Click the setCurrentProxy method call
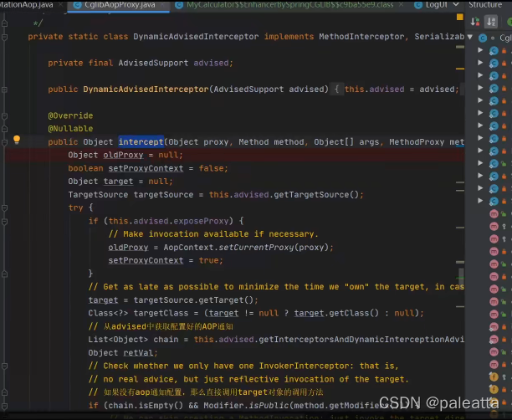 click(x=256, y=248)
